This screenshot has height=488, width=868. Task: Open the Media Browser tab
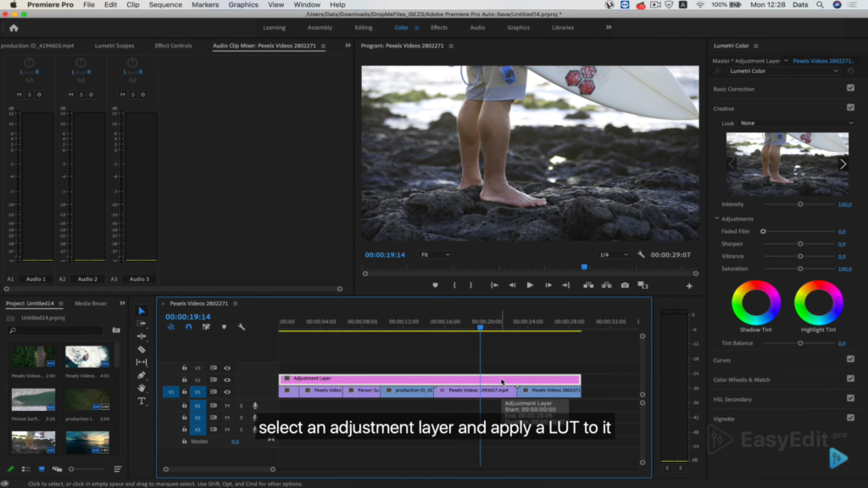click(91, 303)
